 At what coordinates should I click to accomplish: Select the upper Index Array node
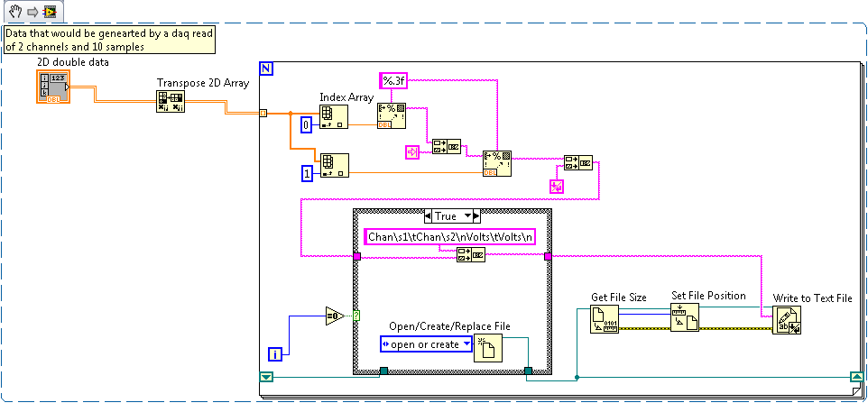pyautogui.click(x=334, y=118)
